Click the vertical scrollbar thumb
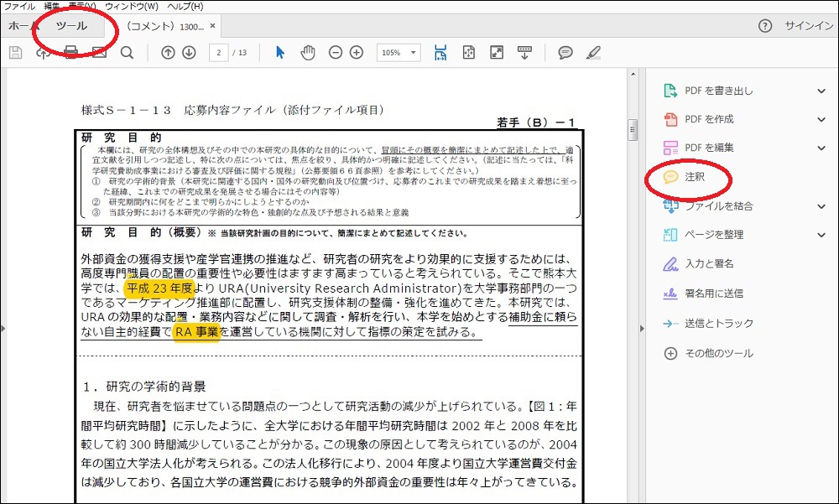This screenshot has height=504, width=839. [x=633, y=129]
